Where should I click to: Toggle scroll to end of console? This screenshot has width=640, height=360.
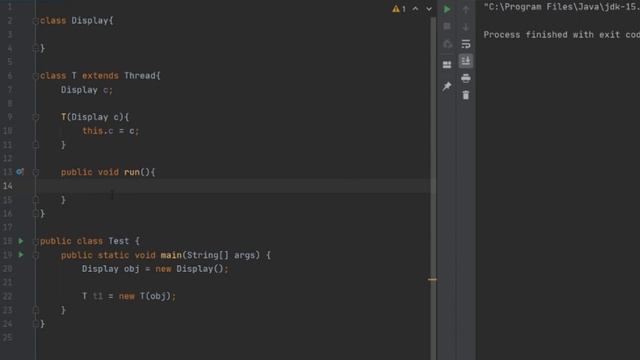pyautogui.click(x=466, y=61)
